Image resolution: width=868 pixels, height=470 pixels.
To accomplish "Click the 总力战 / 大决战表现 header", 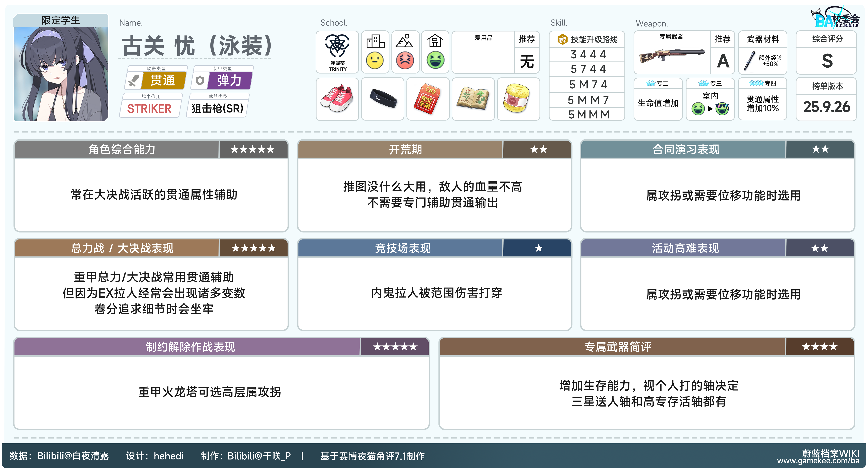I will click(122, 248).
